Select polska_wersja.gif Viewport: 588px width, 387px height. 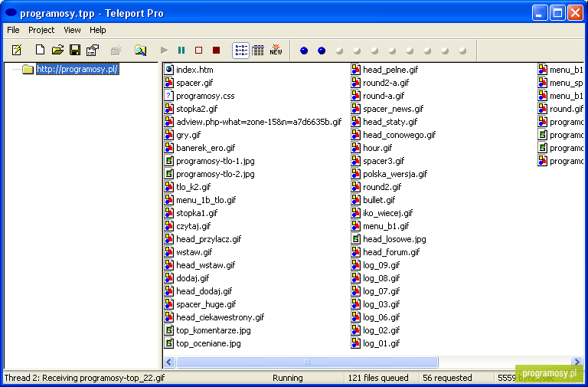pyautogui.click(x=395, y=174)
